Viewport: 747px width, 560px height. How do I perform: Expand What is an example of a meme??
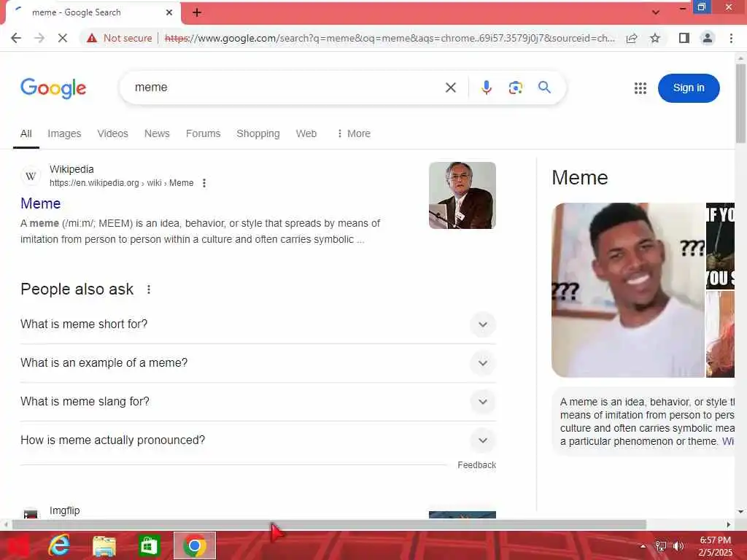click(258, 363)
